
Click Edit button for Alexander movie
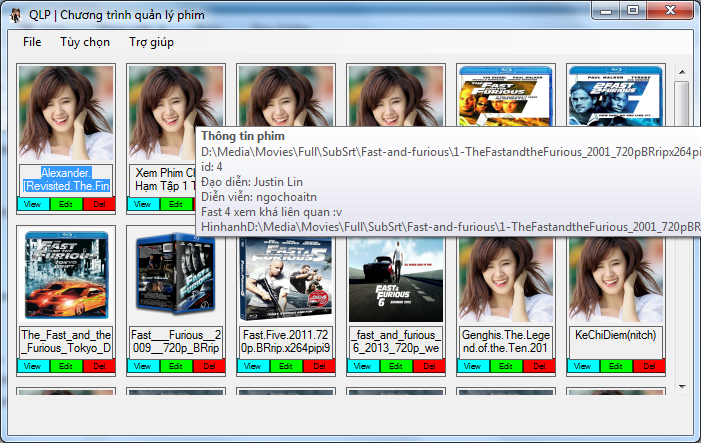[66, 204]
